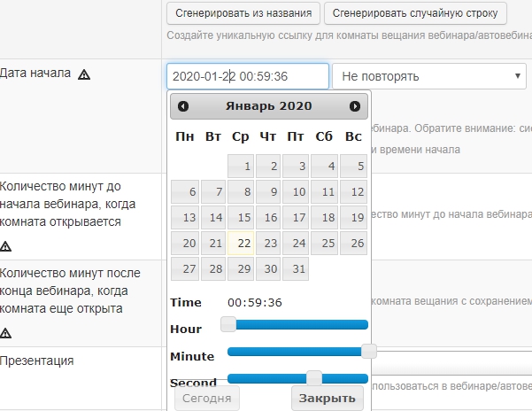Click the Second slider handle
Screen dimensions: 532x411
(x=313, y=378)
